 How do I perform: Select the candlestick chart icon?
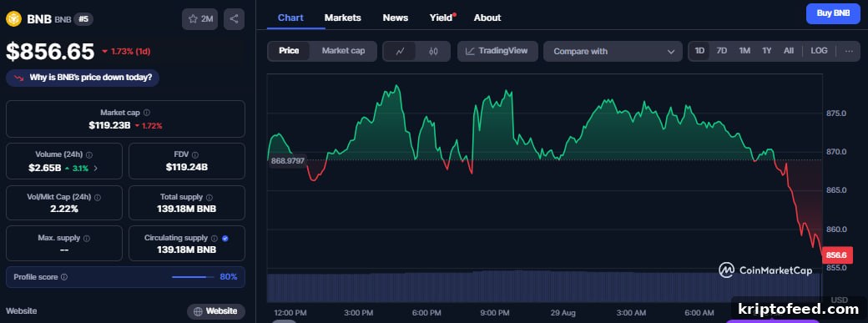click(x=433, y=52)
